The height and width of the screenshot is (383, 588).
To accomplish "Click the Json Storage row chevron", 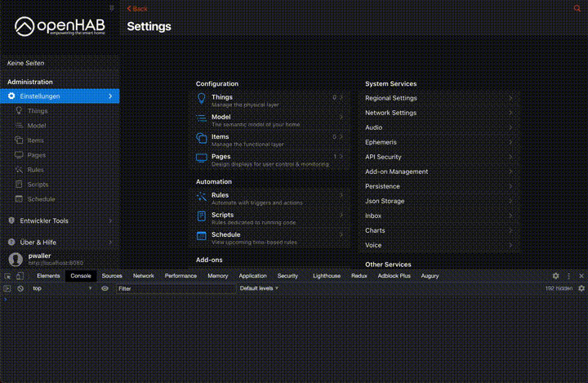I will 510,201.
